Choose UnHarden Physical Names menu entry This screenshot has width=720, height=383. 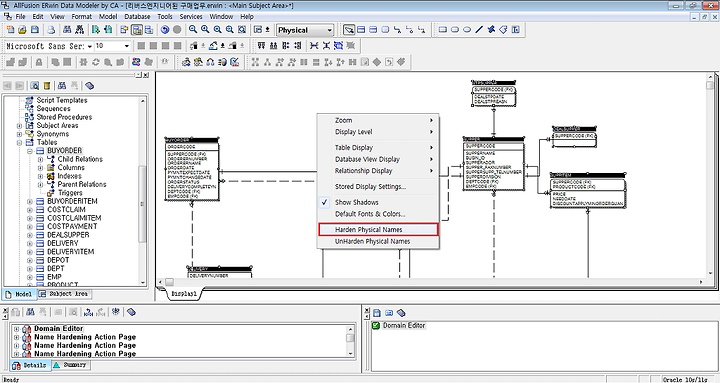click(378, 241)
